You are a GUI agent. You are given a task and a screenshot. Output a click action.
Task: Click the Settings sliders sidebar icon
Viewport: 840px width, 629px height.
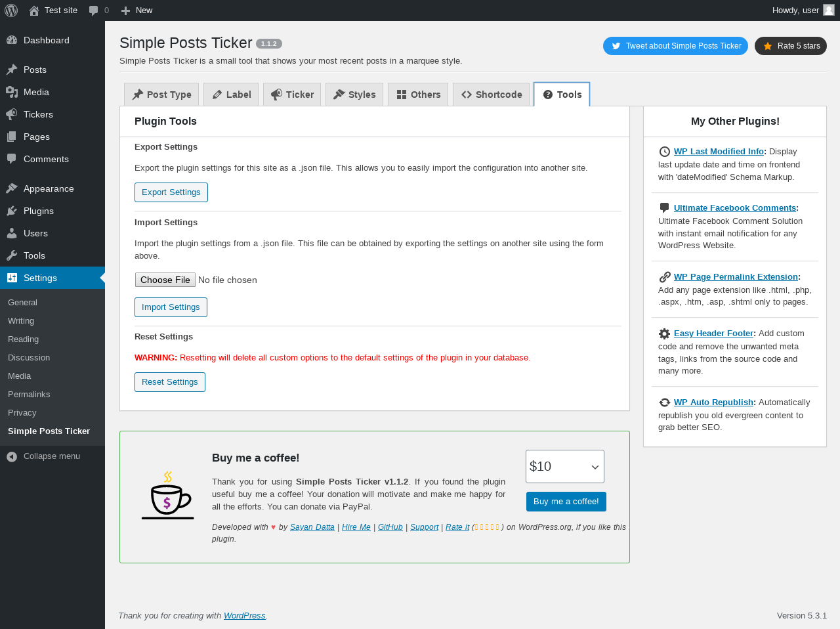tap(12, 278)
